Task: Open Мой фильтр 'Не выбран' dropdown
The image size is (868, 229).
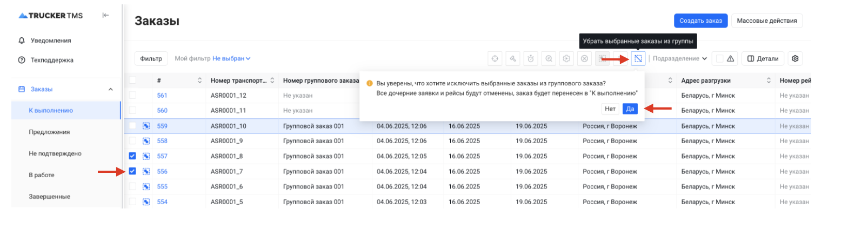Action: [231, 59]
